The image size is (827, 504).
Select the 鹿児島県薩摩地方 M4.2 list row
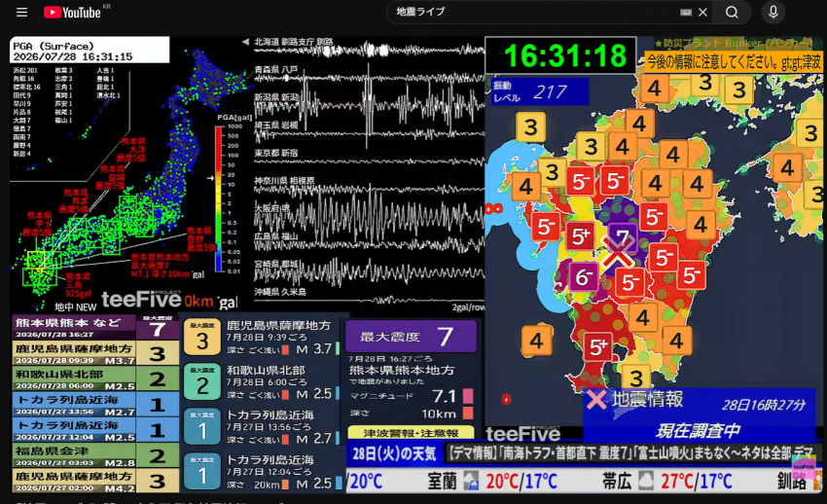coord(95,481)
